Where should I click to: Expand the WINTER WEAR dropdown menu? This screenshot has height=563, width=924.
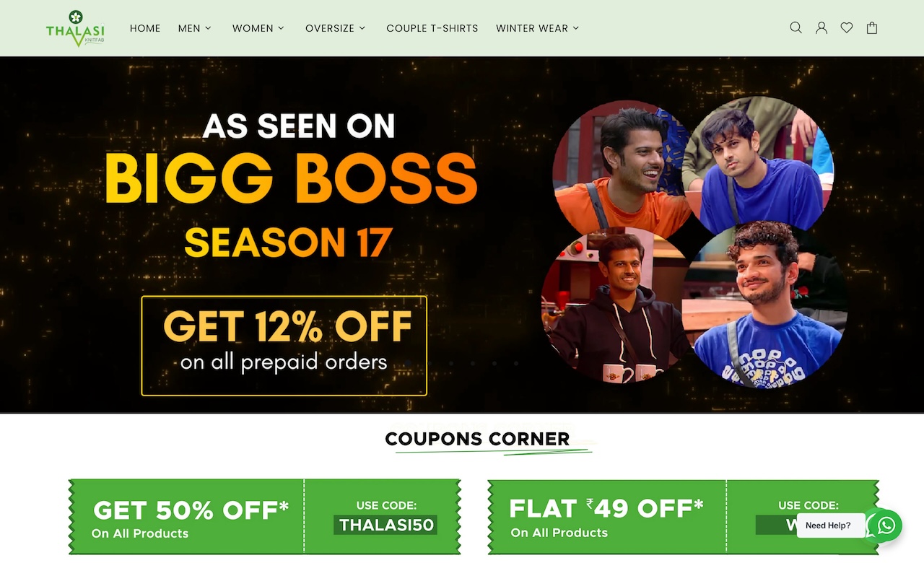point(538,28)
